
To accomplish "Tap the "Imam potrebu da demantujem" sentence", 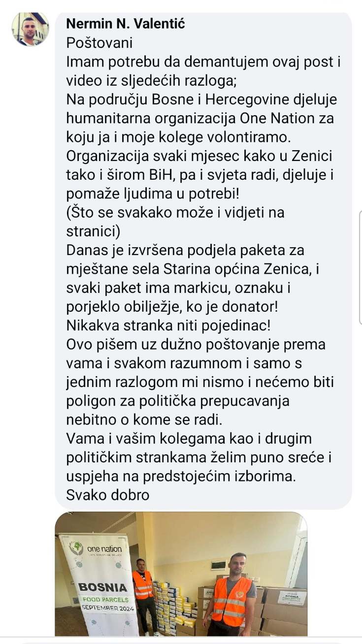I will (202, 62).
